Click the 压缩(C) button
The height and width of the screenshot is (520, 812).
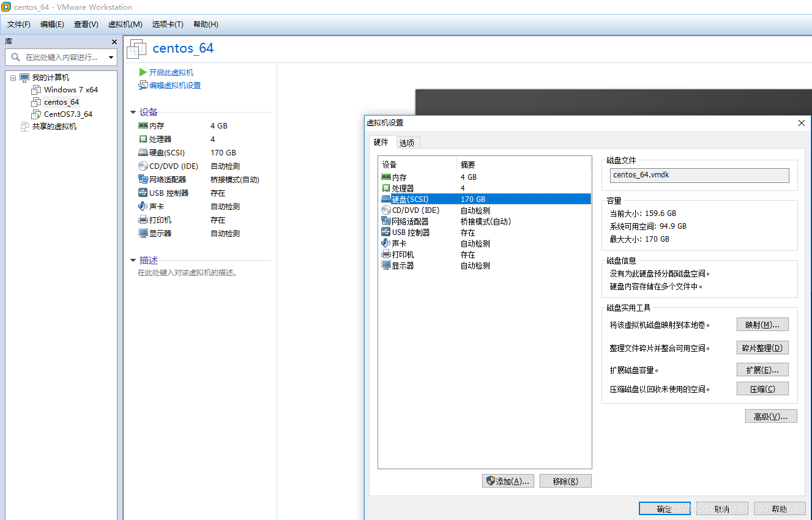coord(762,389)
